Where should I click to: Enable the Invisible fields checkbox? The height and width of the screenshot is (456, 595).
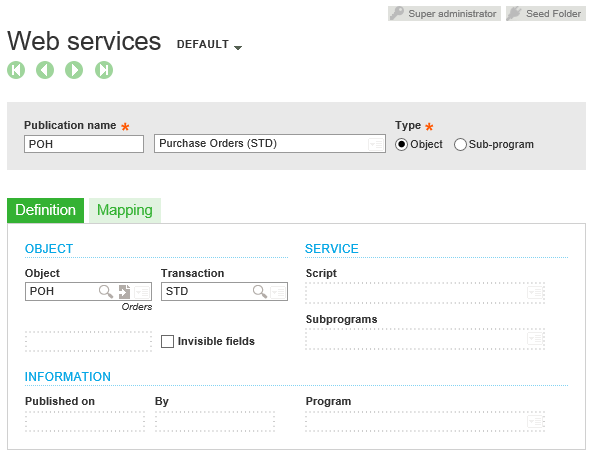point(167,341)
